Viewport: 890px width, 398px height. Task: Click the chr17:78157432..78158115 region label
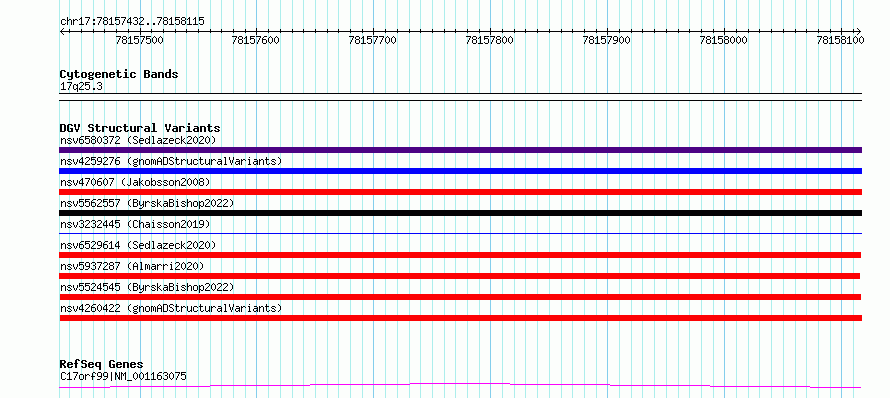(132, 22)
